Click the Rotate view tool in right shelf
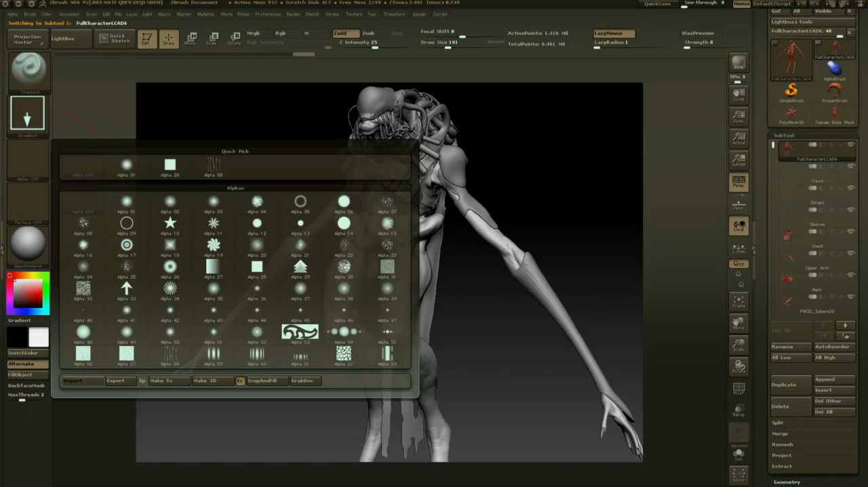The width and height of the screenshot is (868, 487). pos(738,366)
